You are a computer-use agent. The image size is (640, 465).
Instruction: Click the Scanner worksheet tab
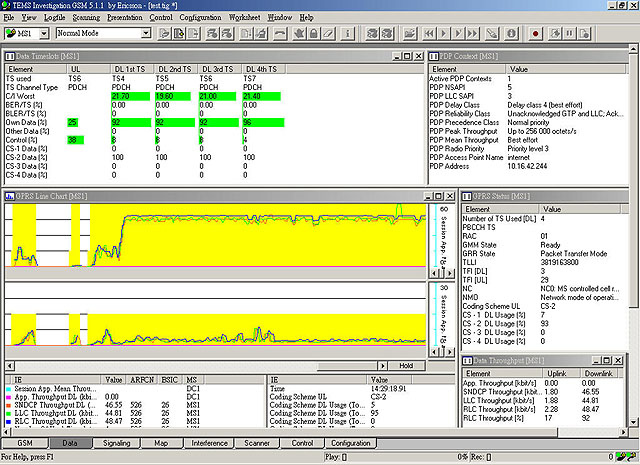point(258,442)
